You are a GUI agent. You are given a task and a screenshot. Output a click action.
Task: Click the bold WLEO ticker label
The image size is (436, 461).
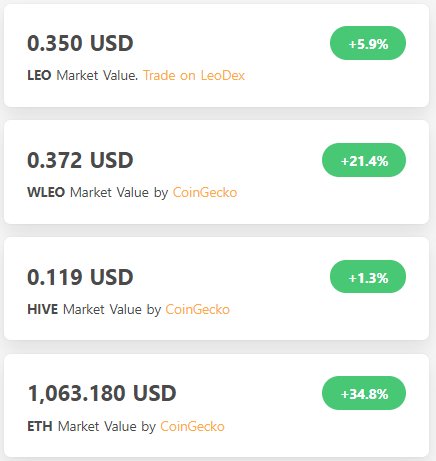coord(46,192)
